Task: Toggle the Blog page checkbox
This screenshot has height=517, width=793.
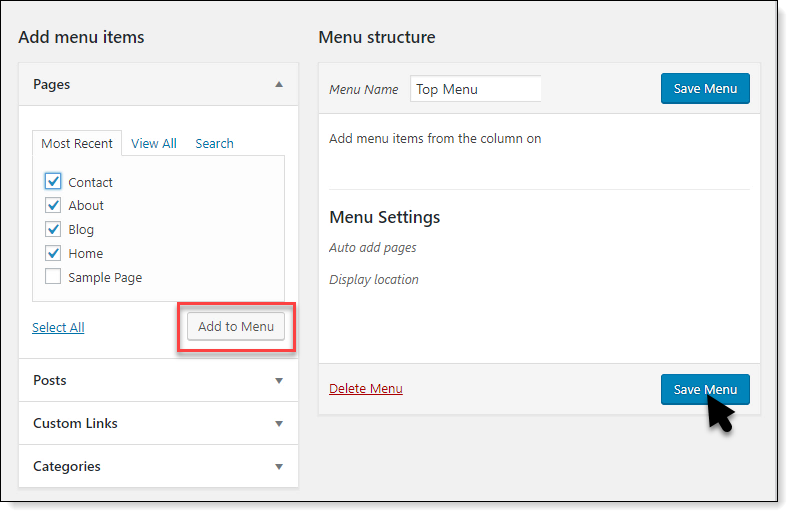Action: point(53,229)
